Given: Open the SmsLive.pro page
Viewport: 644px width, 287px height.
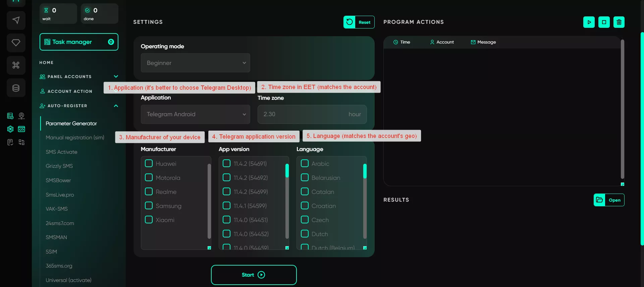Looking at the screenshot, I should (x=60, y=195).
